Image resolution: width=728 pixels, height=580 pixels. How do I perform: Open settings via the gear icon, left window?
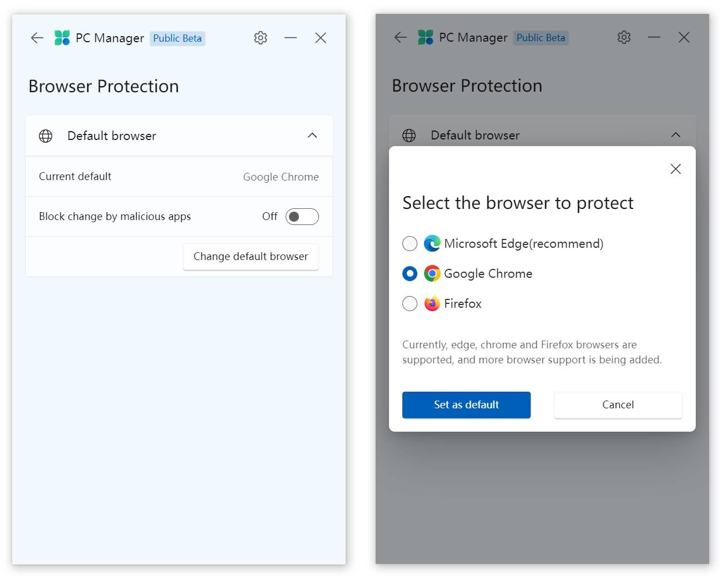click(x=260, y=37)
